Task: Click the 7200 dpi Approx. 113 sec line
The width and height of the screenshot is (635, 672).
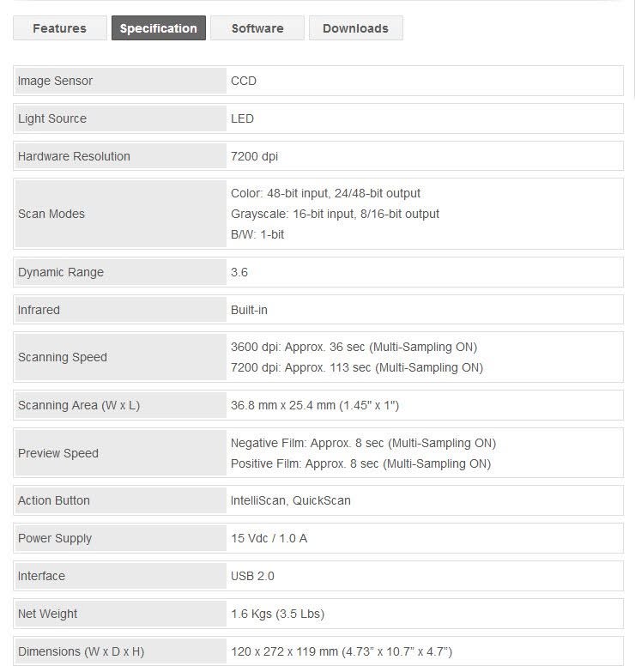Action: tap(357, 367)
